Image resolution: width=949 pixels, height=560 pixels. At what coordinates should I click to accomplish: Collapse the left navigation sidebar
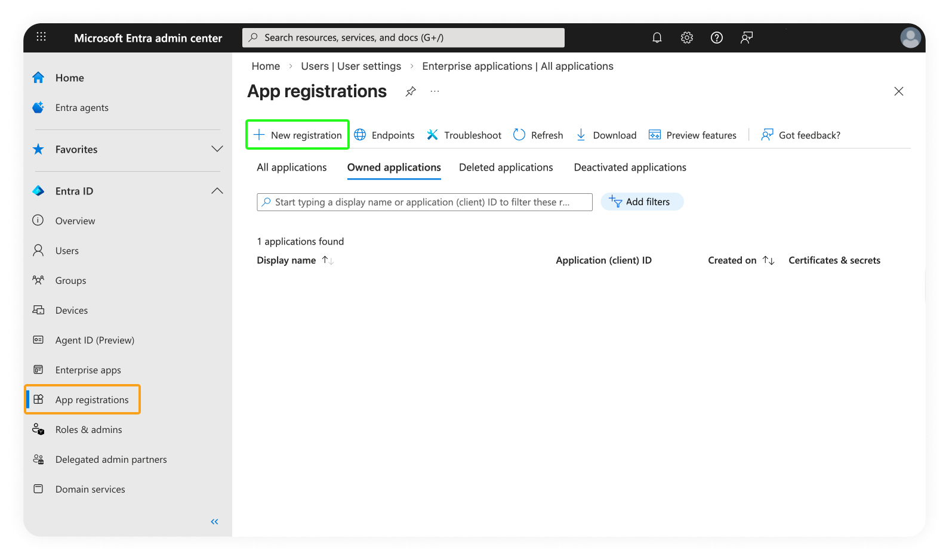214,522
